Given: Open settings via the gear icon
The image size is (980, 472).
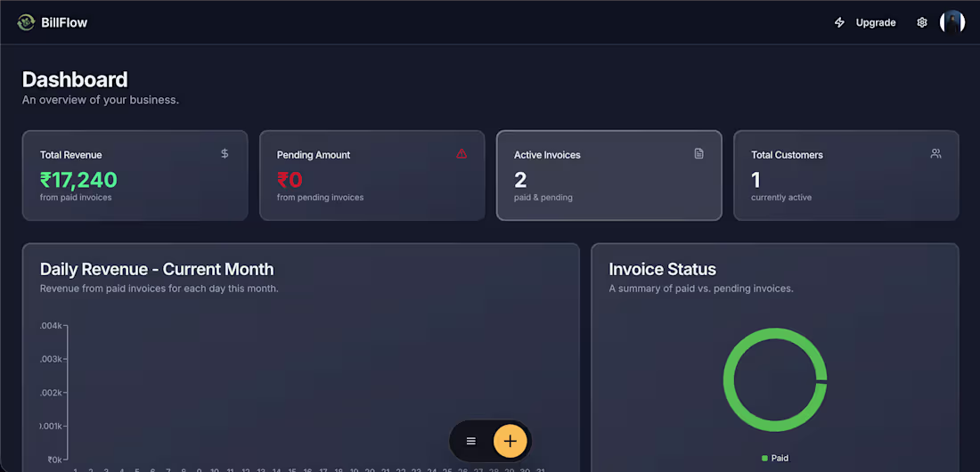Looking at the screenshot, I should (922, 22).
